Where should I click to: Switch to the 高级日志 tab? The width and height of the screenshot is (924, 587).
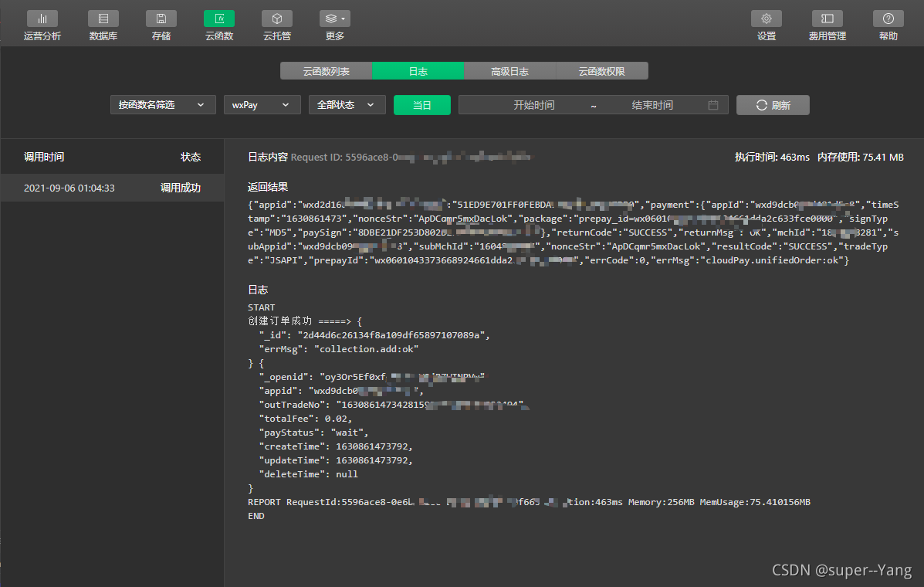tap(509, 71)
